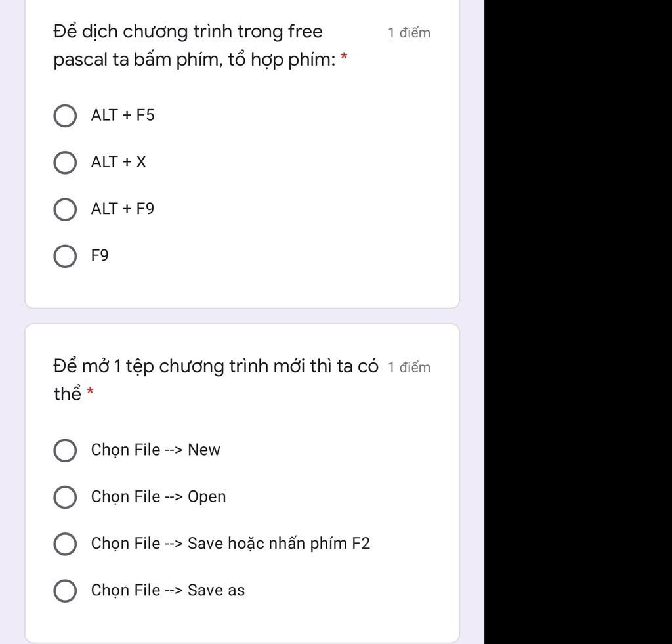The image size is (672, 644).
Task: Select the radio circle beside ALT + X
Action: pos(65,163)
